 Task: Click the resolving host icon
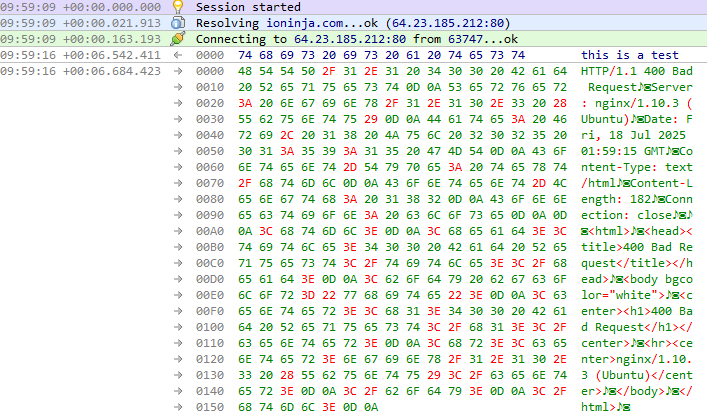coord(178,23)
